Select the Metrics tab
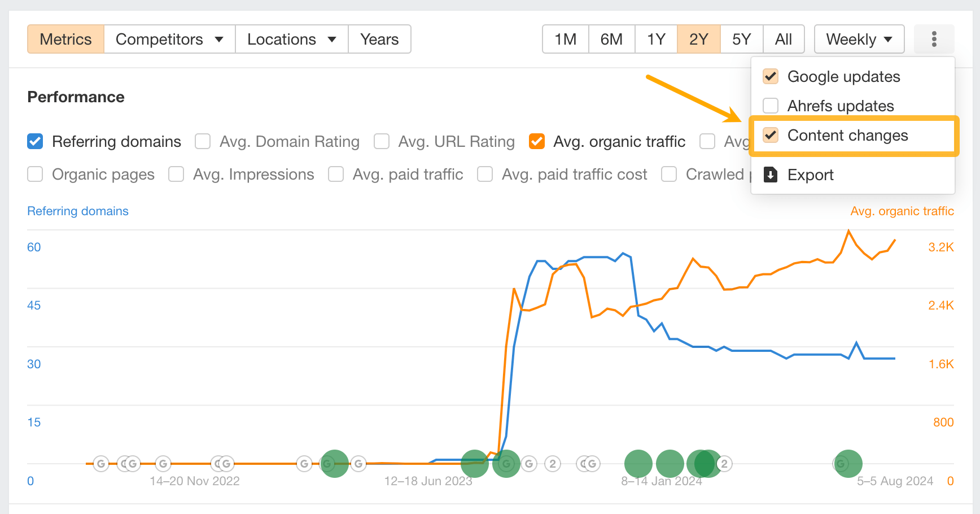The width and height of the screenshot is (980, 514). (65, 39)
